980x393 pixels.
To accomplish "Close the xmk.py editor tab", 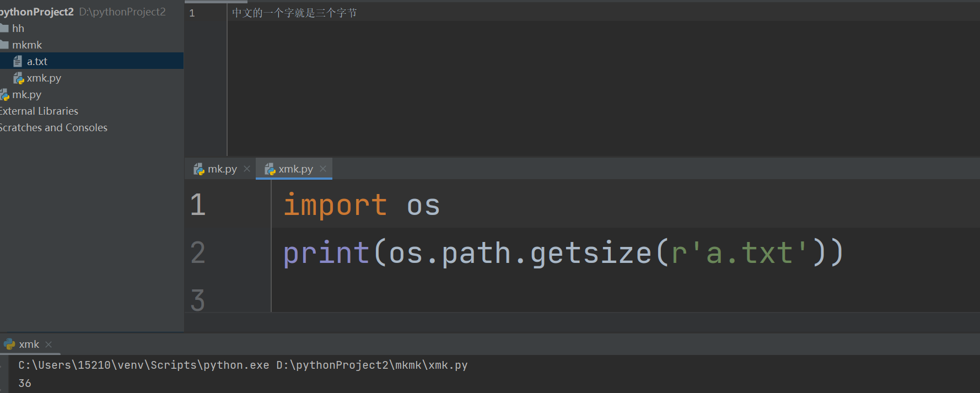I will pyautogui.click(x=323, y=169).
